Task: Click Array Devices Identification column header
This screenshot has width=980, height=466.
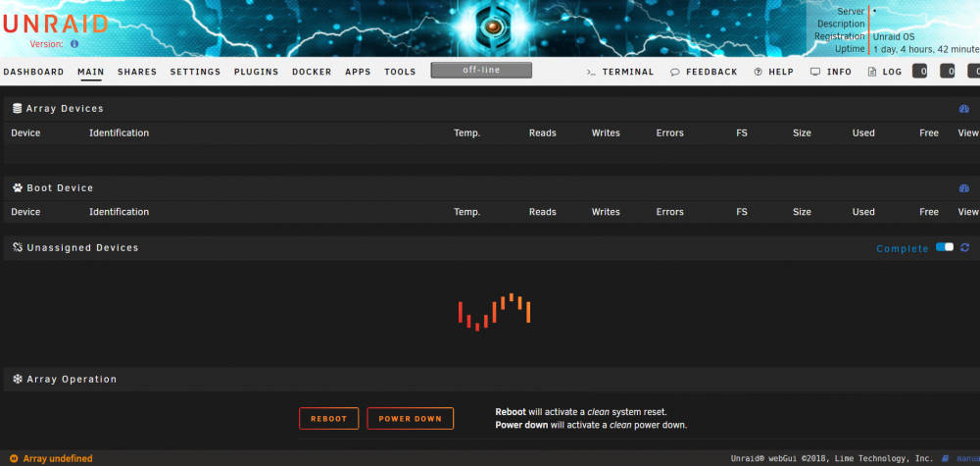Action: tap(119, 132)
